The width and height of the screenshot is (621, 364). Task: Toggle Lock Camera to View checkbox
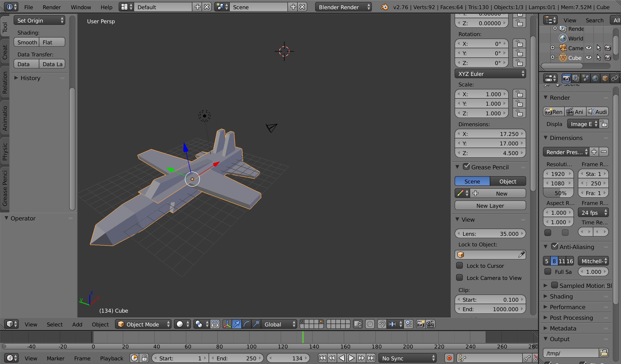(x=460, y=277)
